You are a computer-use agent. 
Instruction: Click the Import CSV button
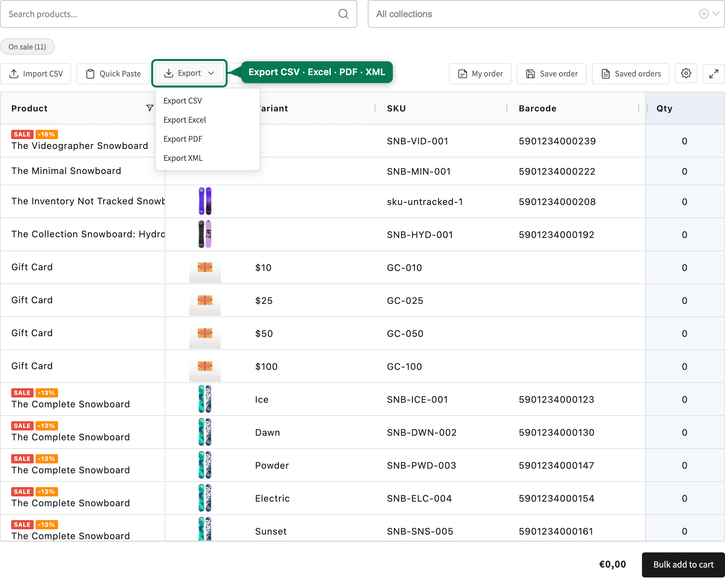click(x=36, y=73)
